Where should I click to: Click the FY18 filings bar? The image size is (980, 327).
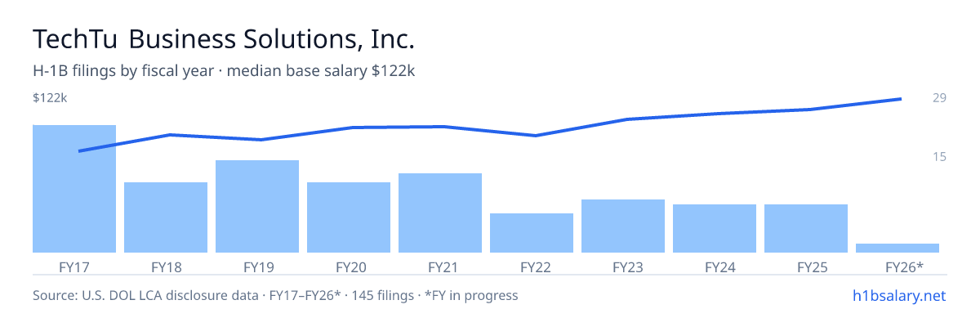pyautogui.click(x=166, y=217)
